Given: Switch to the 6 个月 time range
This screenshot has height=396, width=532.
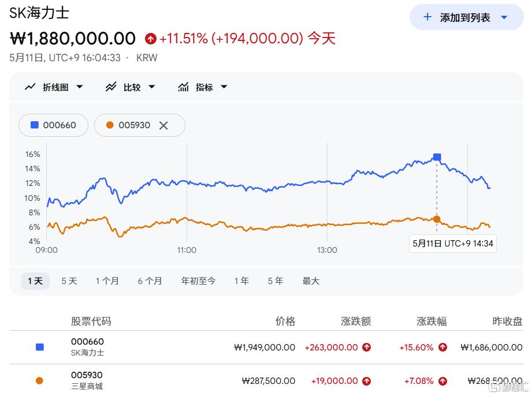Looking at the screenshot, I should point(150,281).
